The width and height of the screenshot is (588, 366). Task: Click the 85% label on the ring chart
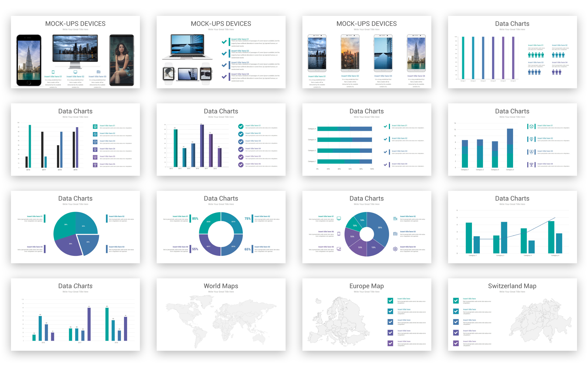click(195, 218)
